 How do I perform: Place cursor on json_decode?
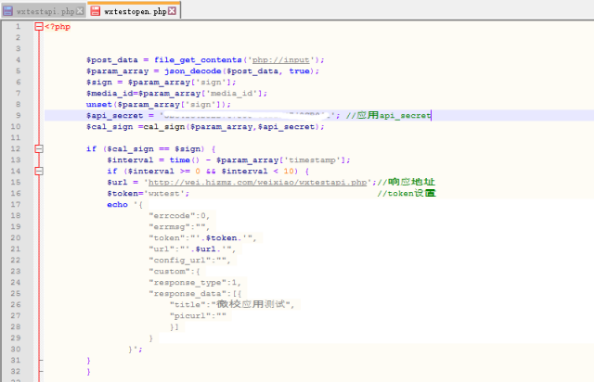tap(193, 71)
